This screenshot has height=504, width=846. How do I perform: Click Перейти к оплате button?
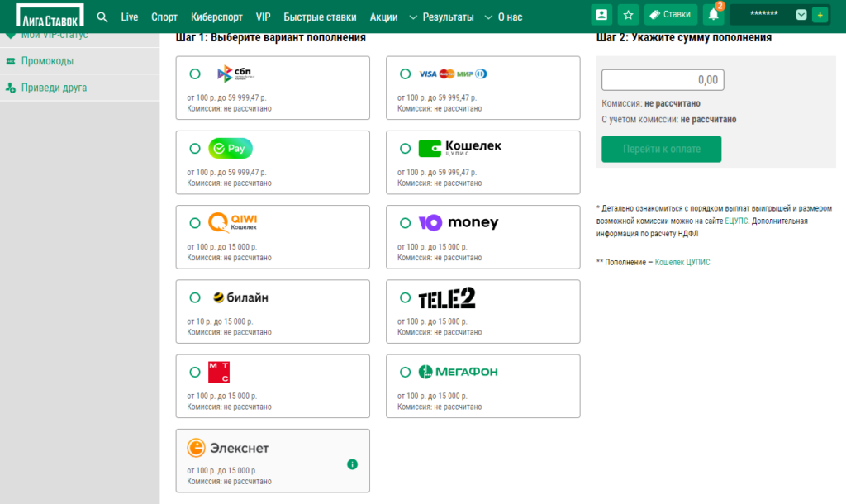click(662, 149)
